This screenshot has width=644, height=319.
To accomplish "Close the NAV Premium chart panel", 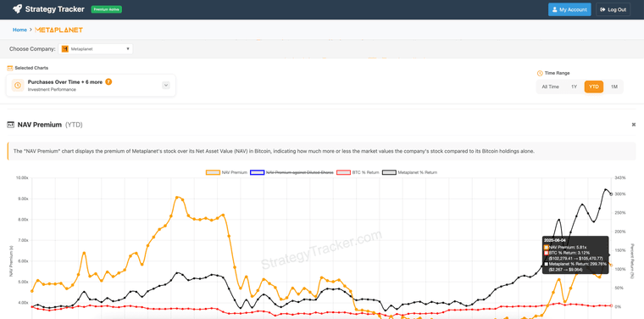I will click(633, 125).
